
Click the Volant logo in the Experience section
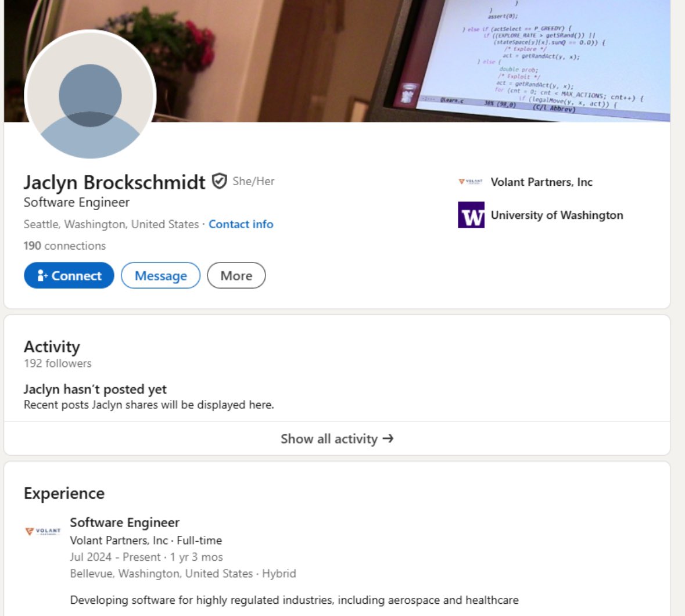tap(43, 531)
